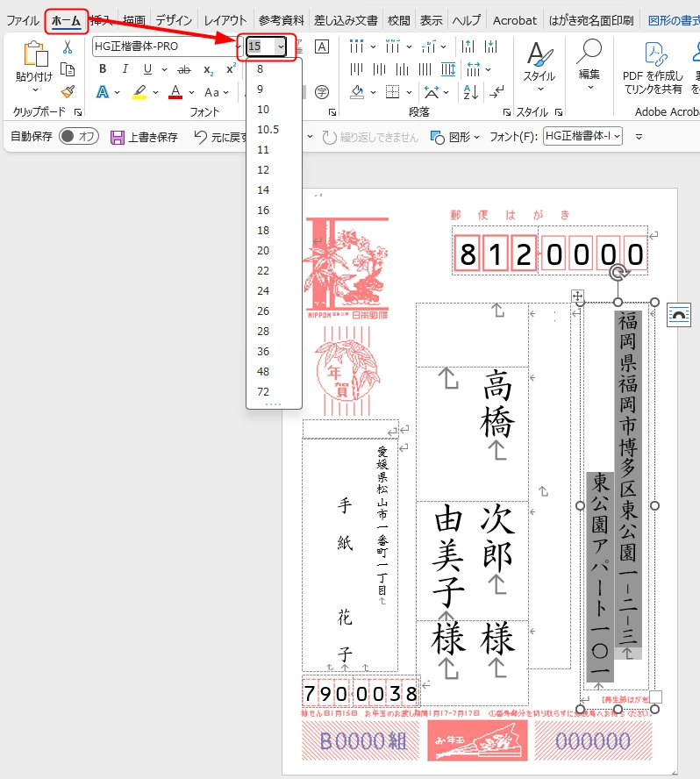Click the paragraph shading paint bucket icon
700x779 pixels.
click(357, 92)
